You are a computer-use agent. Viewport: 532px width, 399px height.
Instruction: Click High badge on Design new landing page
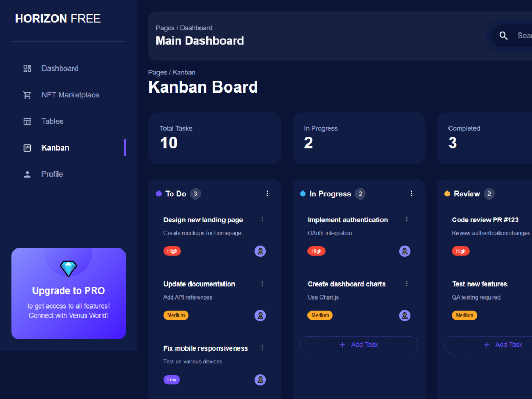pyautogui.click(x=172, y=251)
